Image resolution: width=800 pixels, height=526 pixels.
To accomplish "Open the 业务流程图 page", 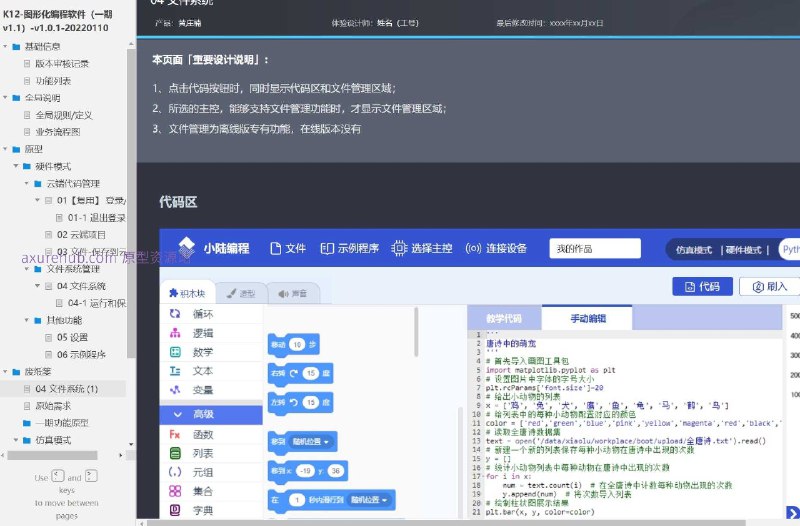I will tap(58, 132).
